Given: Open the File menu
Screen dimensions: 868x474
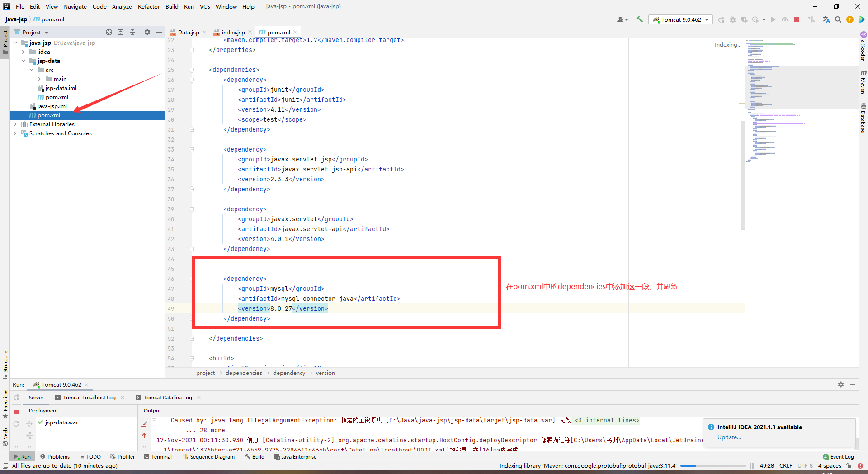Looking at the screenshot, I should click(20, 6).
